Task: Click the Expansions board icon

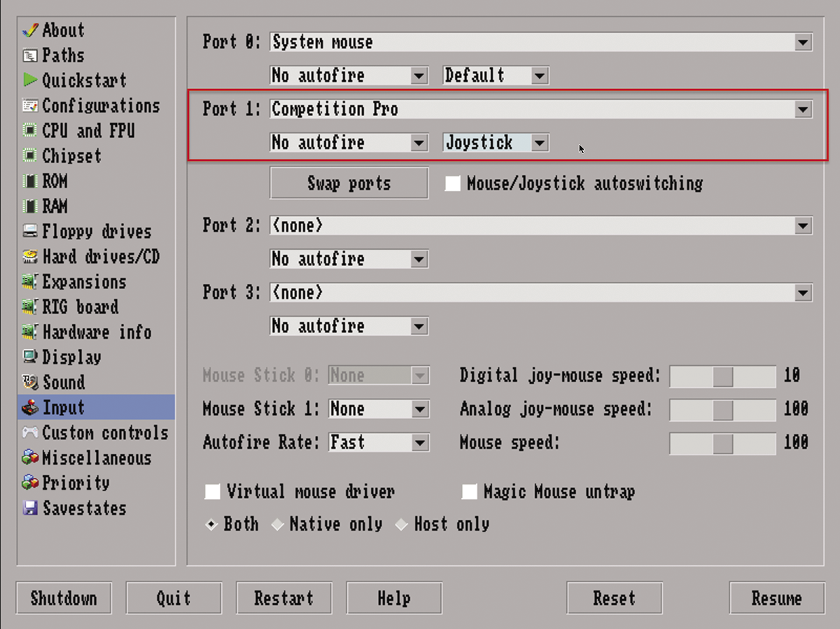Action: coord(30,282)
